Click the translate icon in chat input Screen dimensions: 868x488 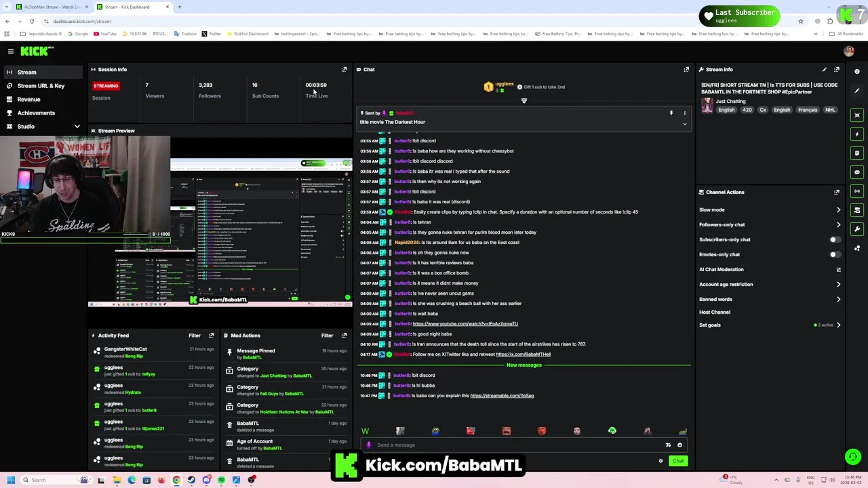668,445
